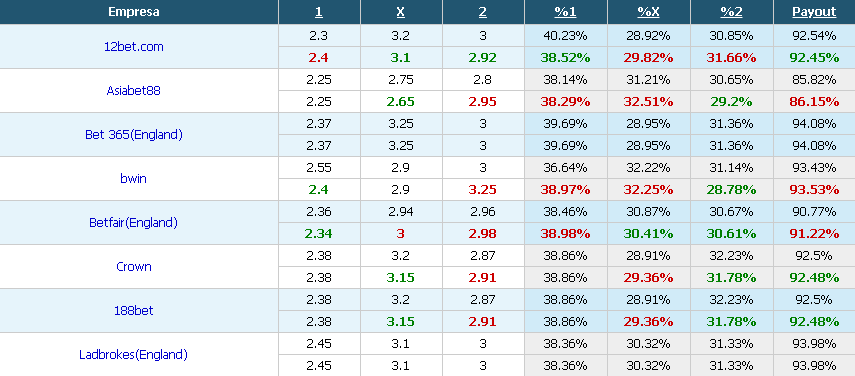This screenshot has width=855, height=376.
Task: Click the Empresa column header
Action: (x=134, y=12)
